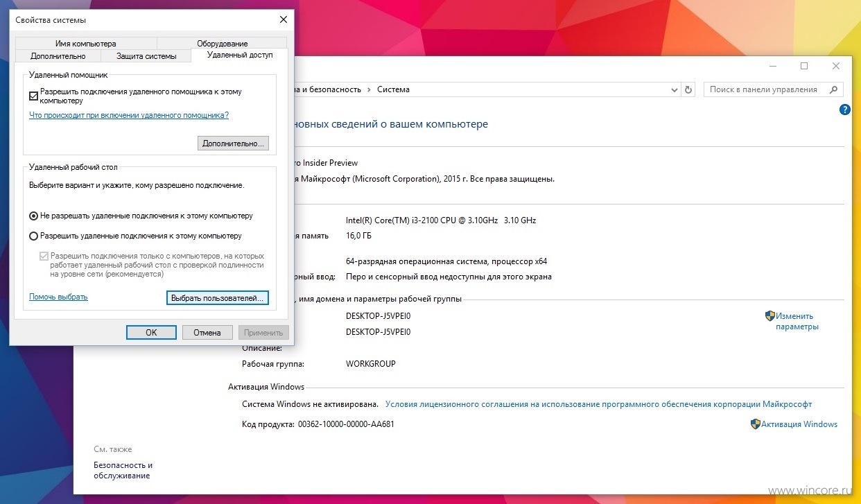This screenshot has width=861, height=504.
Task: Open the Что происходит при включении link
Action: pos(129,115)
